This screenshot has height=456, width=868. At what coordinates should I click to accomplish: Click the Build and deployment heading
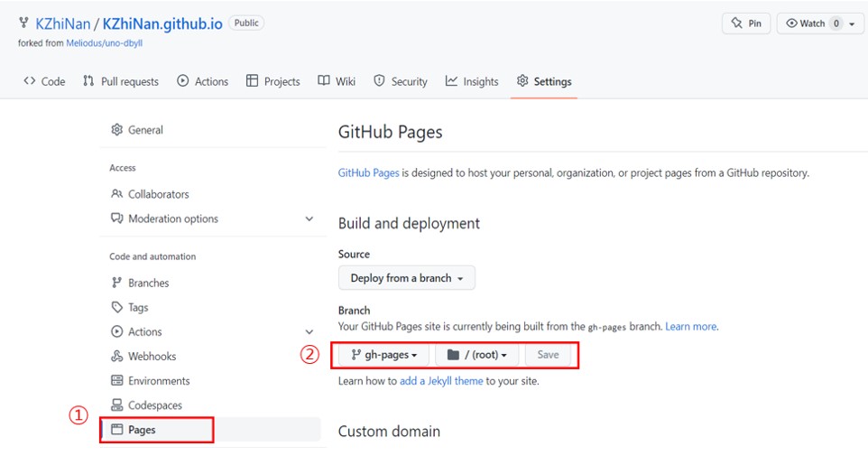[409, 223]
